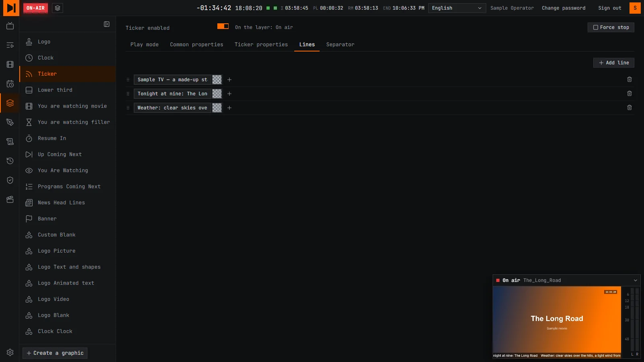
Task: Click the Add line button
Action: click(614, 63)
